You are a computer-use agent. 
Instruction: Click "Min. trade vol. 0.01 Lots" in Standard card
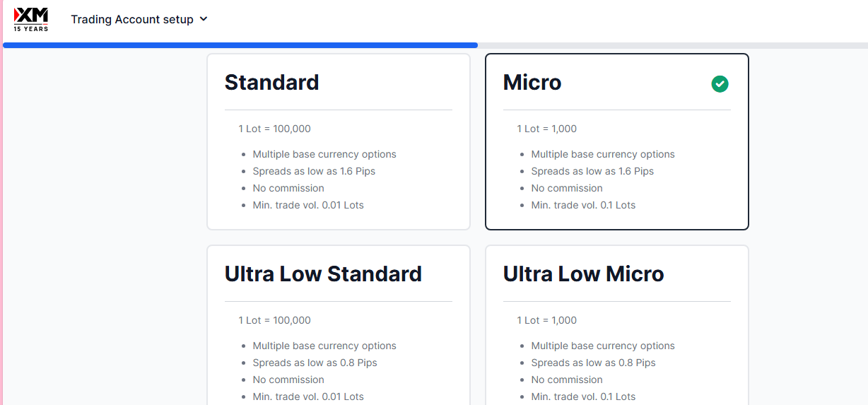tap(308, 205)
